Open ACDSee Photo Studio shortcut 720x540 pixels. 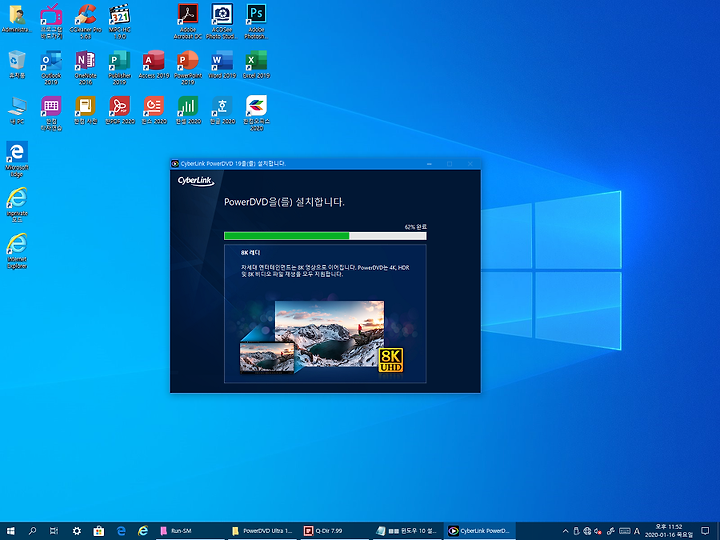222,21
